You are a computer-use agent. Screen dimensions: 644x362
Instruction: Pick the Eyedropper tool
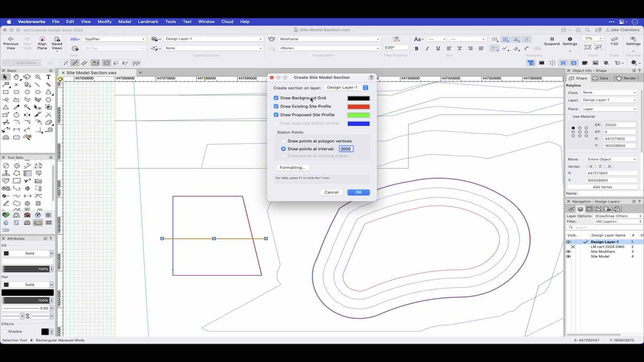(16, 108)
